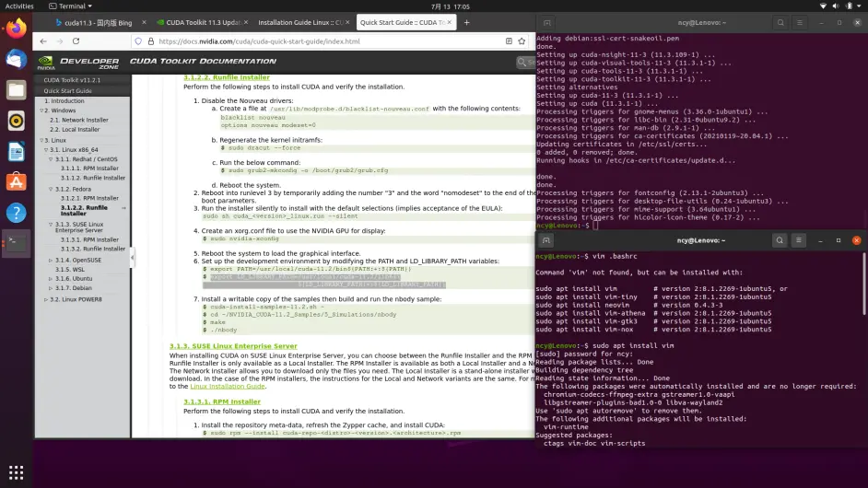Viewport: 868px width, 488px height.
Task: Open 3.1.5. WSL in sidebar
Action: pyautogui.click(x=70, y=270)
